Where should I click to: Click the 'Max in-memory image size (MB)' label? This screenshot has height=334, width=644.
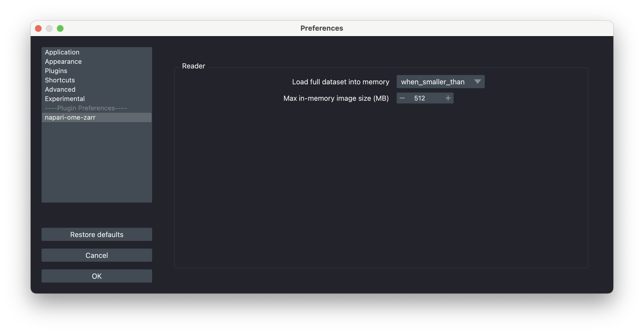(336, 98)
